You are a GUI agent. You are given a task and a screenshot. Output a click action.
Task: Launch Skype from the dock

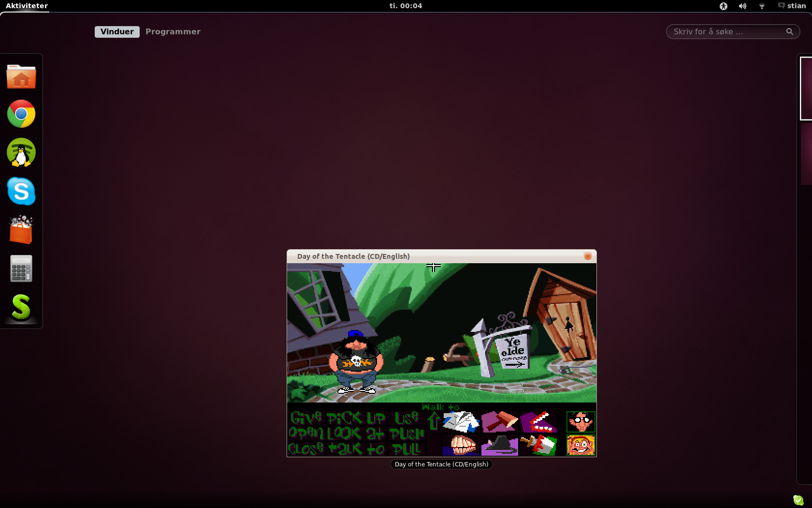click(x=21, y=191)
